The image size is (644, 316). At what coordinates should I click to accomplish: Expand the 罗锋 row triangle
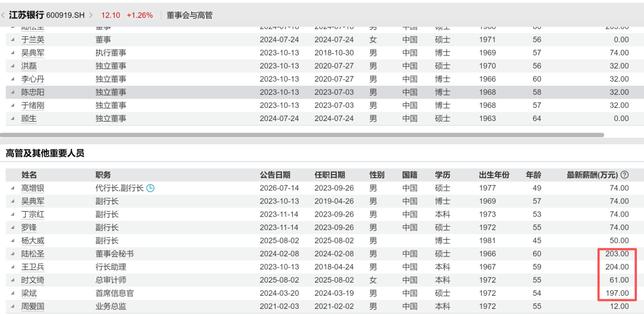[13, 228]
